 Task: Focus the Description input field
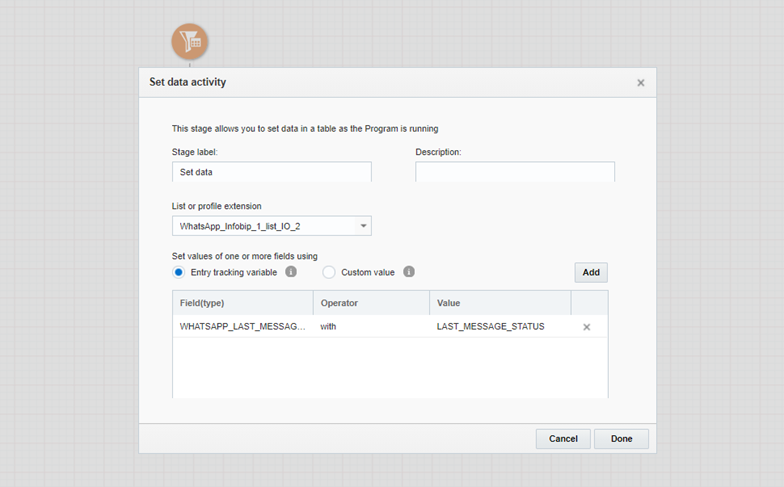[x=514, y=172]
